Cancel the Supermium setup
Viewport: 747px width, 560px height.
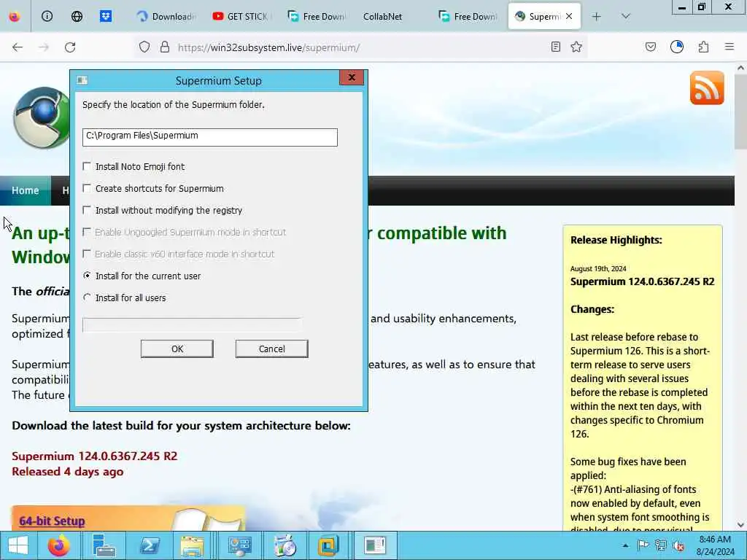[271, 349]
